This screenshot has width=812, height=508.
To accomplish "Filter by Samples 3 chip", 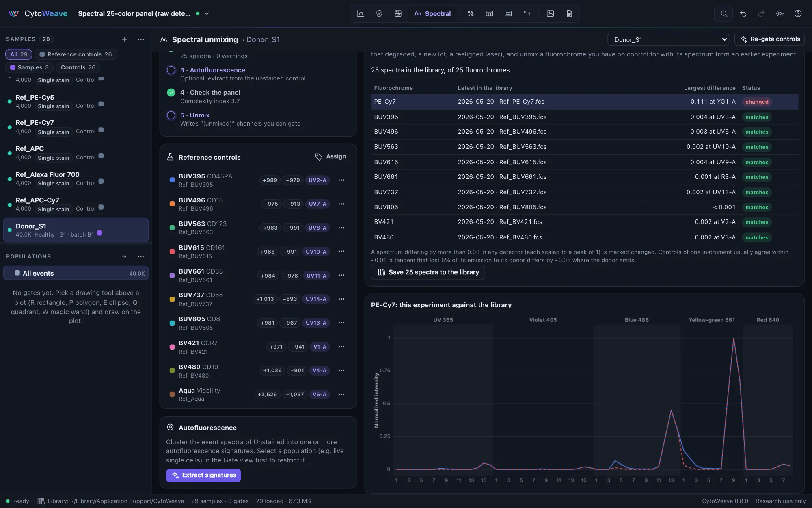I will pos(29,67).
